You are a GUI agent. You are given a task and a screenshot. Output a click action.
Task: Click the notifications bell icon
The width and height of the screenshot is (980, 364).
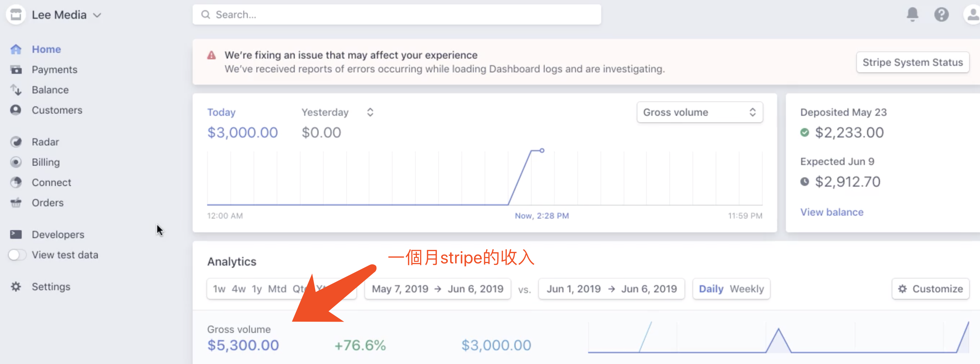(x=912, y=14)
